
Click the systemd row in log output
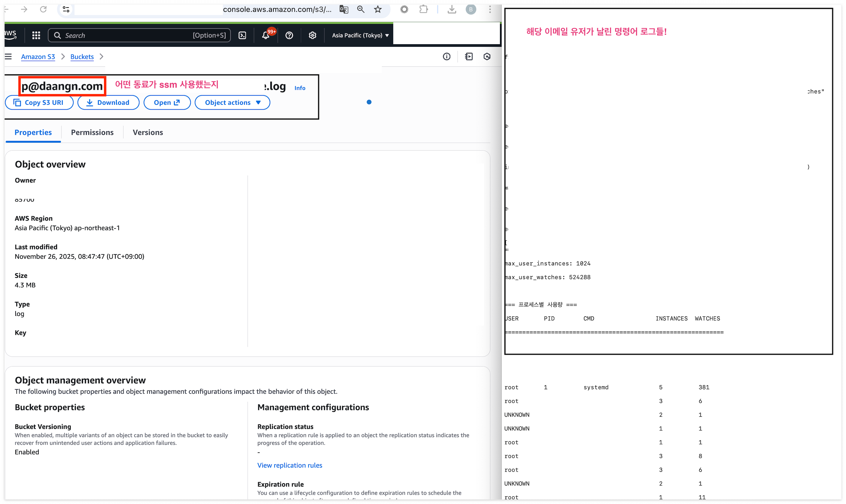[607, 387]
